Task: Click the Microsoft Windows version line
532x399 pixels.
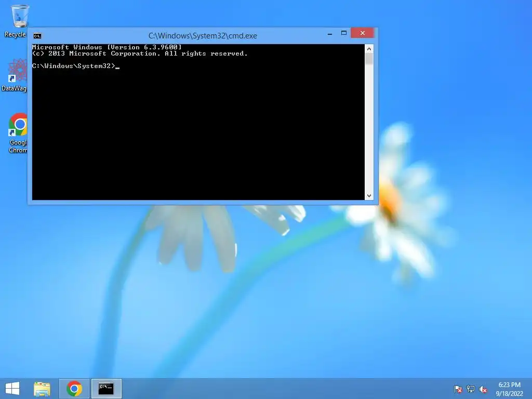Action: 107,47
